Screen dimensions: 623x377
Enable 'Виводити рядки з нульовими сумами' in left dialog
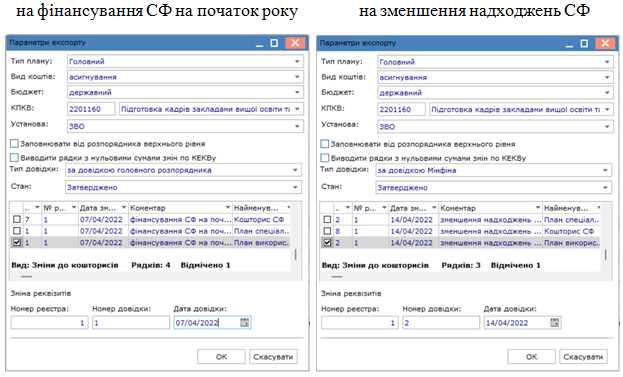tap(15, 158)
